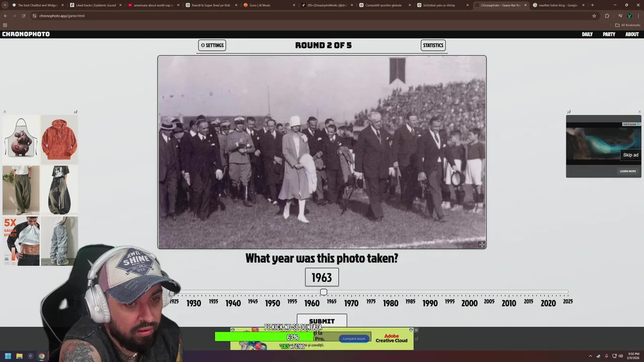Viewport: 644px width, 362px height.
Task: Open the OBS icon on the taskbar
Action: pos(30,356)
